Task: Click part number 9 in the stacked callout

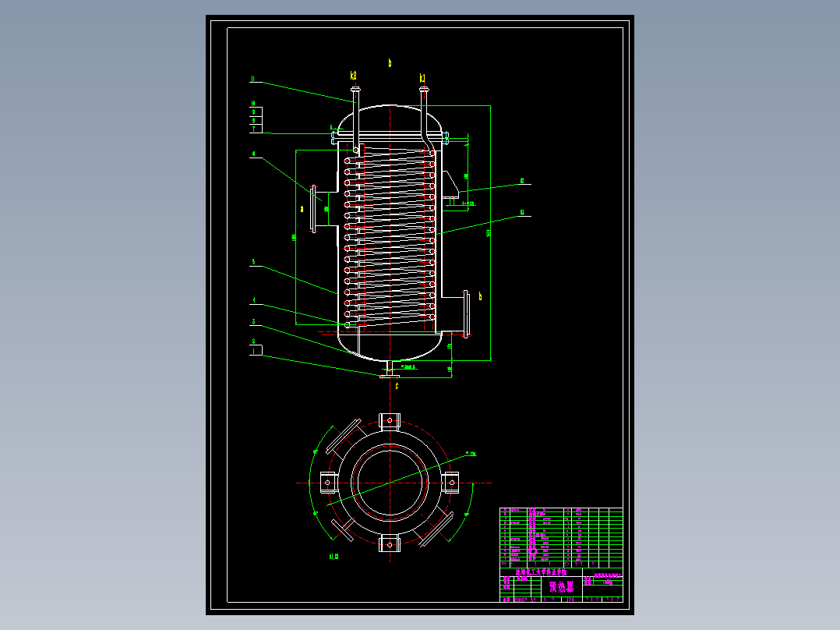Action: (x=254, y=112)
